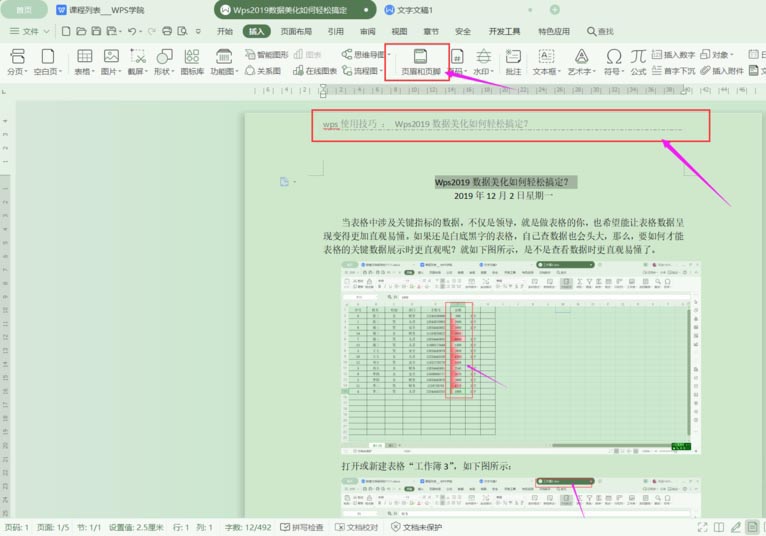Insert a picture (图片)
The height and width of the screenshot is (536, 766).
(x=111, y=62)
